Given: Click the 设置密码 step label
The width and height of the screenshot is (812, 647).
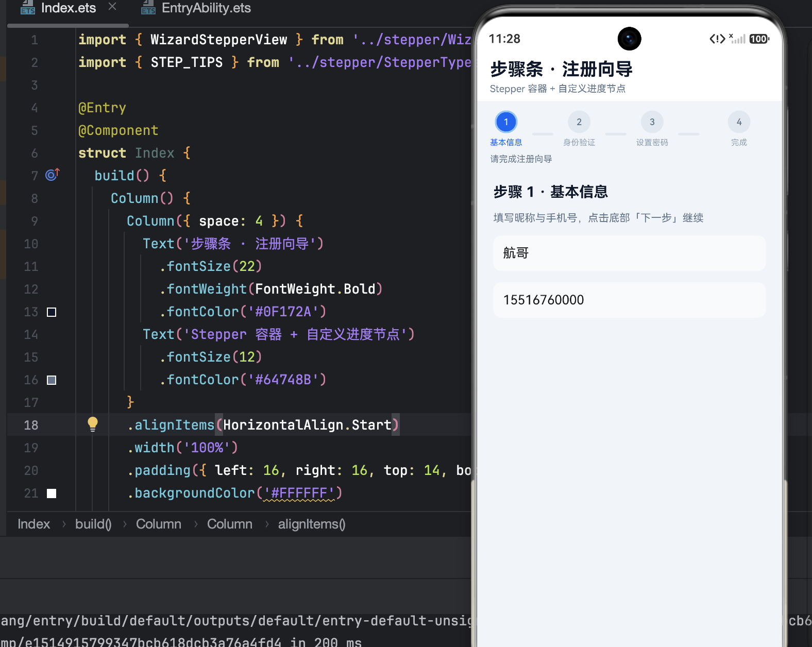Looking at the screenshot, I should click(x=652, y=143).
